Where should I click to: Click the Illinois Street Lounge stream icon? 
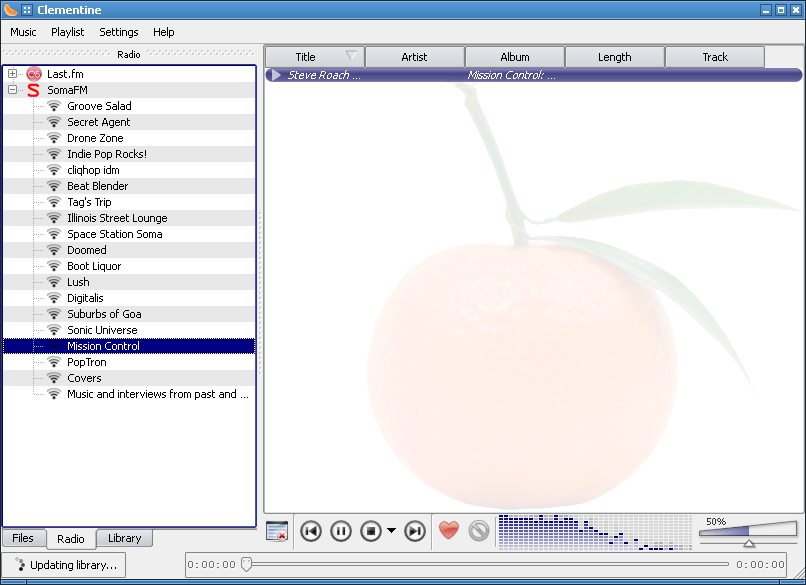[x=54, y=218]
